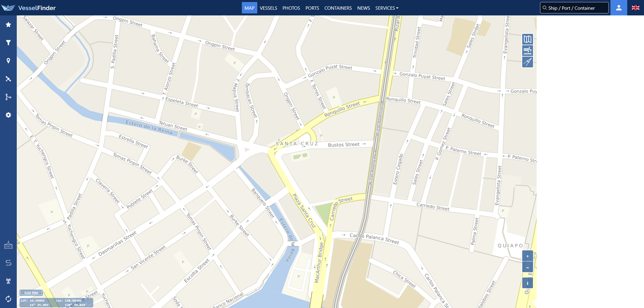The width and height of the screenshot is (644, 308).
Task: Click the Espeleta Street label
Action: tap(182, 102)
